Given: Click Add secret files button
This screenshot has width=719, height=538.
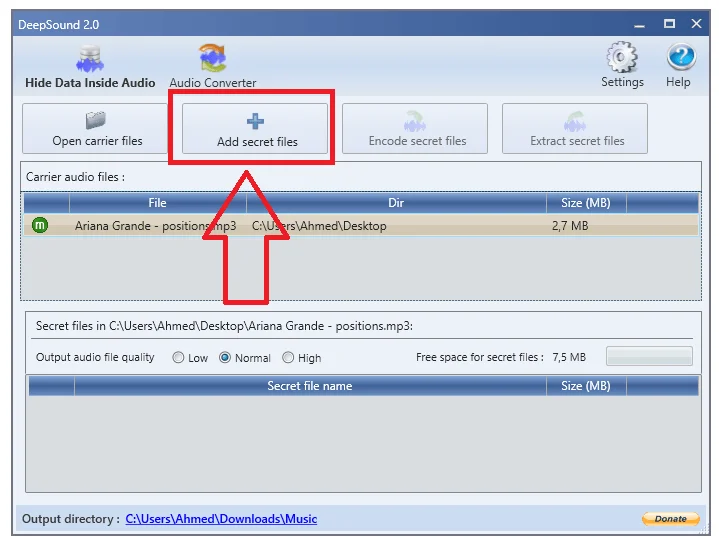Looking at the screenshot, I should point(257,129).
